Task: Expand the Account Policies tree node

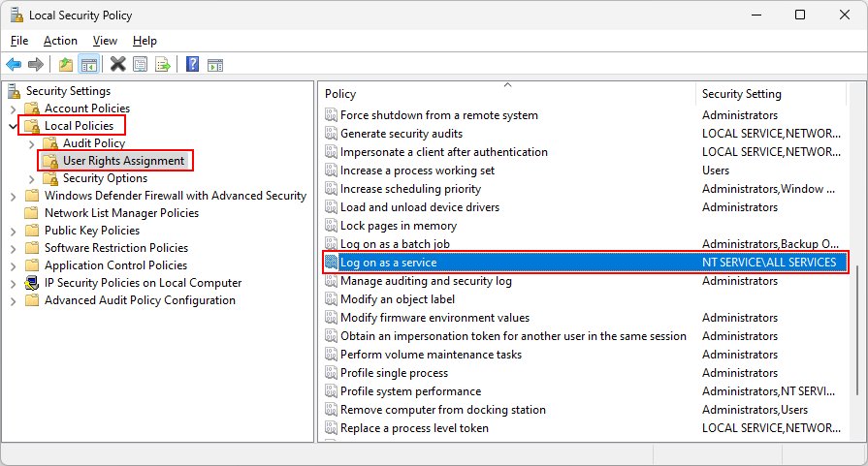Action: 14,109
